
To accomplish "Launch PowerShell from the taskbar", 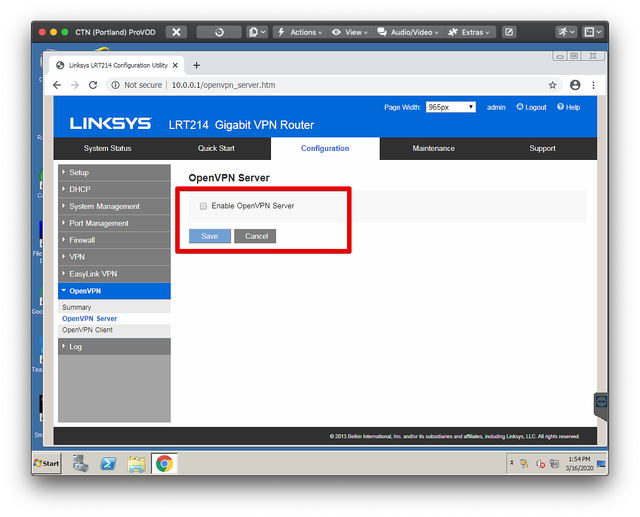I will click(x=108, y=464).
